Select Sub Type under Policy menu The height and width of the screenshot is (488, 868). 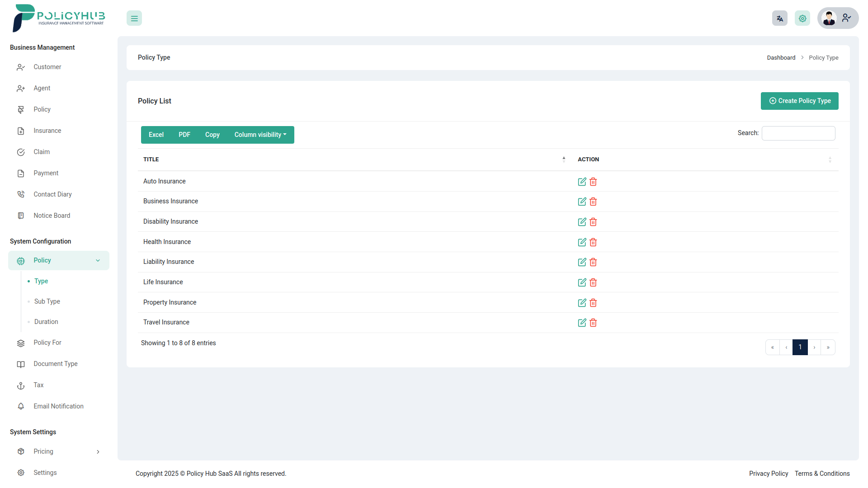click(x=47, y=301)
